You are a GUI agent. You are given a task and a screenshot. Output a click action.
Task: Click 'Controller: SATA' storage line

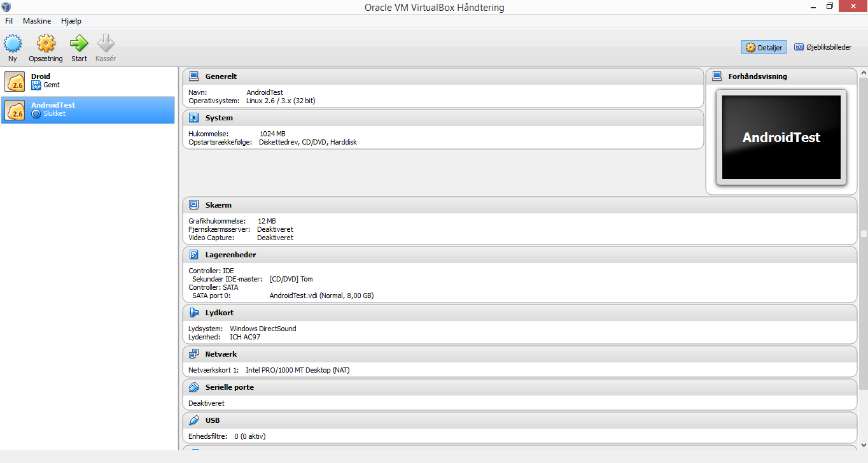click(x=213, y=287)
